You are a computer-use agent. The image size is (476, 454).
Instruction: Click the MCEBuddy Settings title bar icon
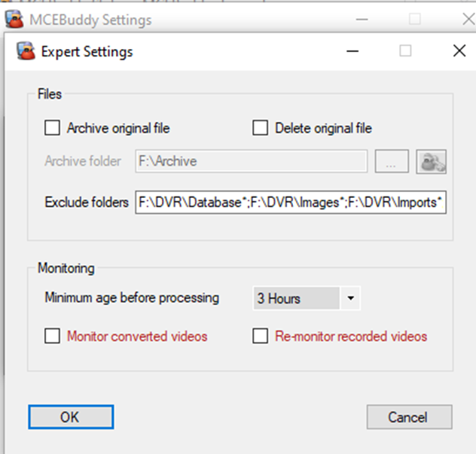[x=14, y=19]
